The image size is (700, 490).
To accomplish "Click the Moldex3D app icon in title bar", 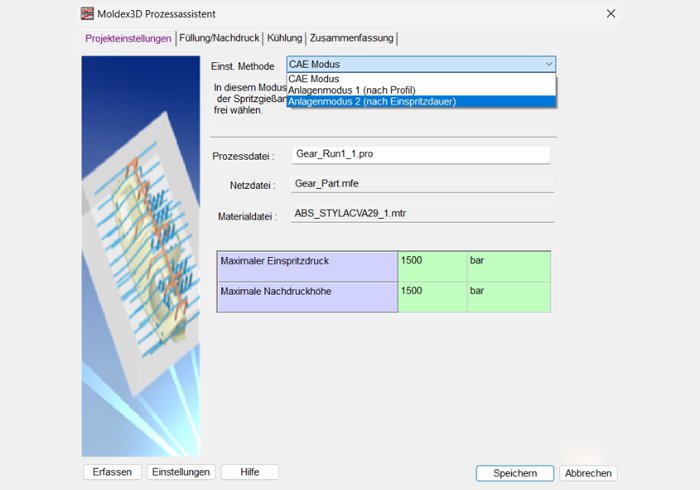I will (x=87, y=14).
